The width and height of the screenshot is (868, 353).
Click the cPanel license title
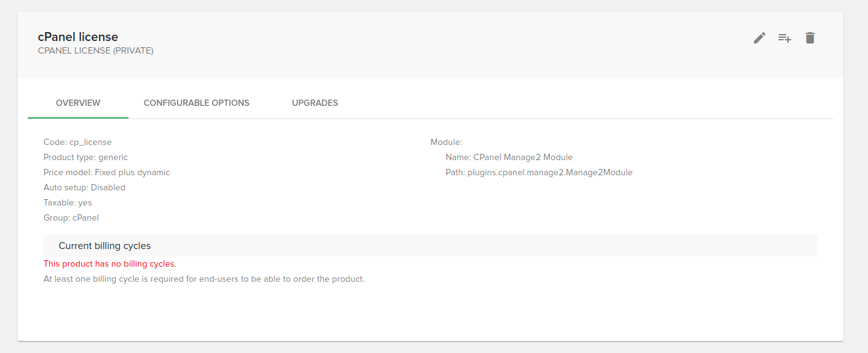[x=78, y=37]
